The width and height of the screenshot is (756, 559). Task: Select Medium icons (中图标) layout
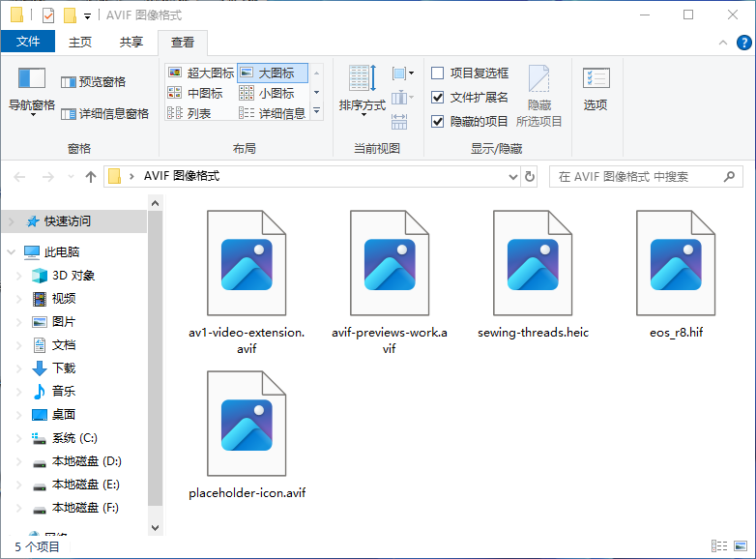click(x=195, y=93)
